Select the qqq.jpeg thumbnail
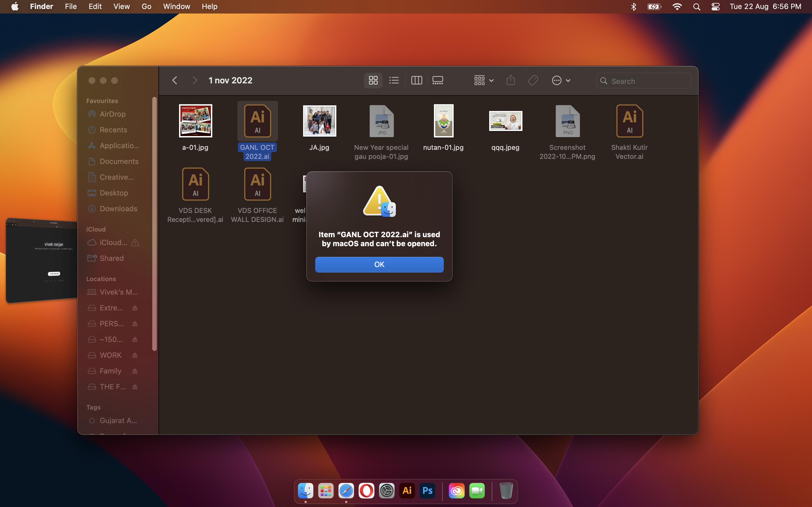Image resolution: width=812 pixels, height=507 pixels. point(505,121)
